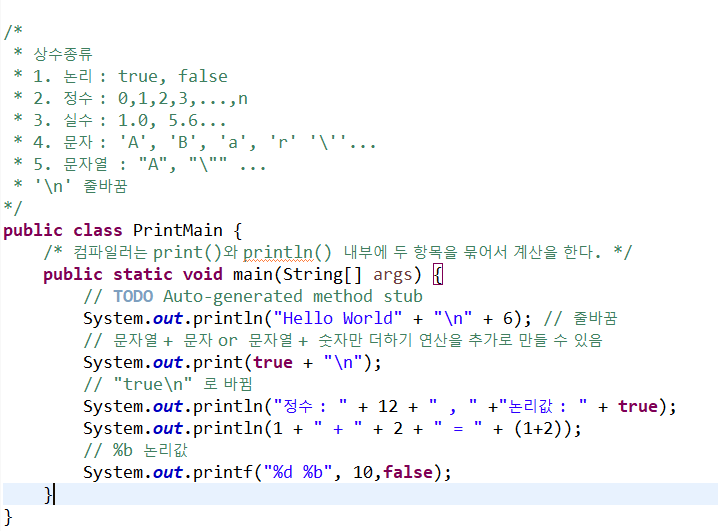This screenshot has height=531, width=718.
Task: Click the closing brace of main method
Action: pyautogui.click(x=48, y=494)
